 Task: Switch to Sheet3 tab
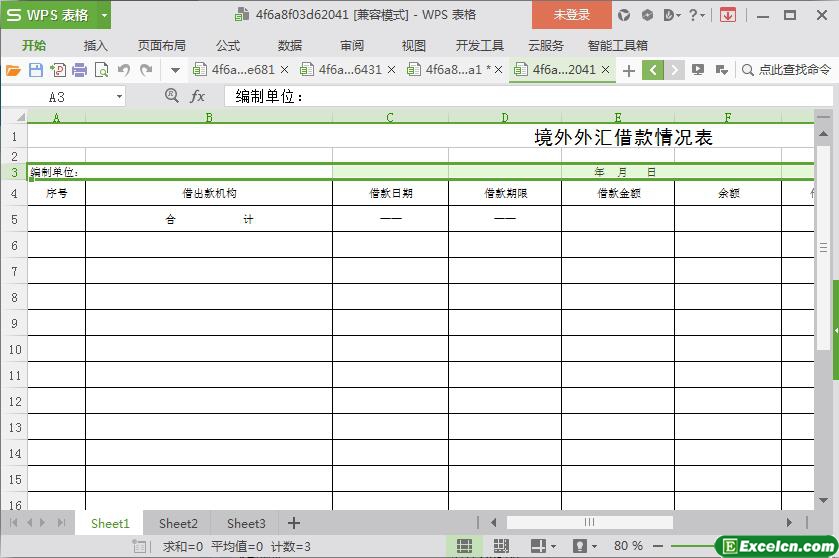[246, 523]
